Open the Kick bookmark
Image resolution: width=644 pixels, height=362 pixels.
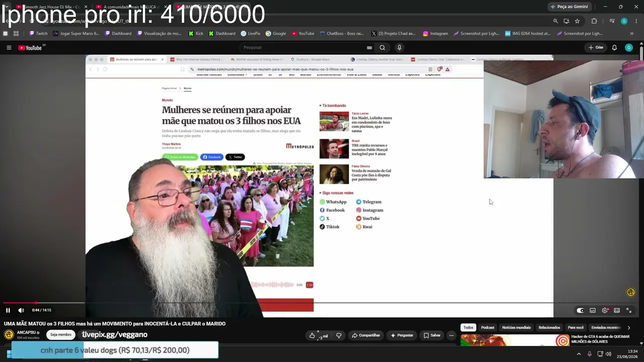point(196,34)
